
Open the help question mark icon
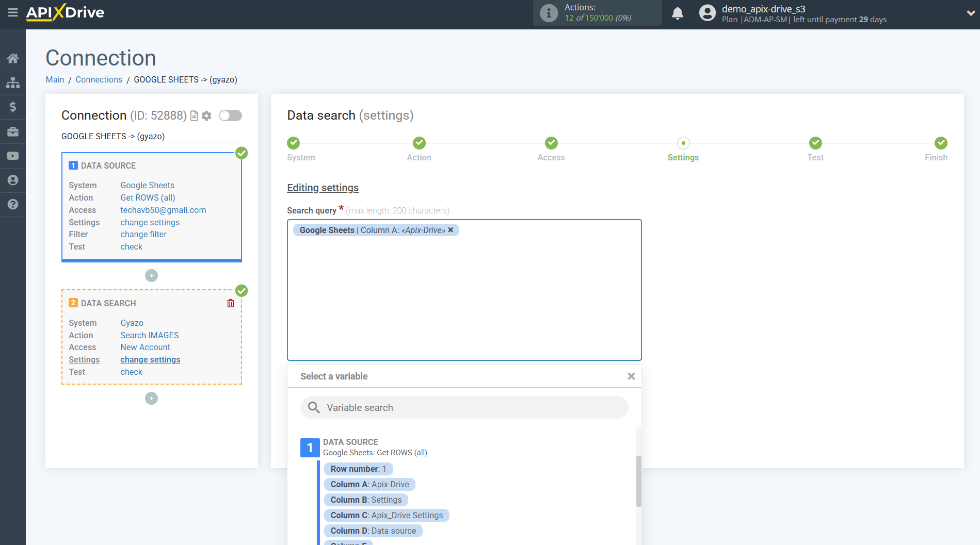pyautogui.click(x=13, y=205)
